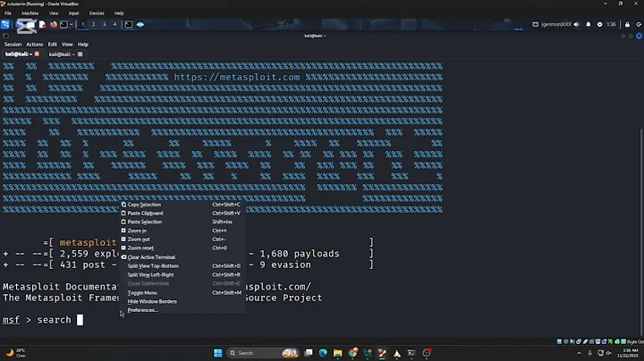The height and width of the screenshot is (361, 644).
Task: Open VirtualBox View menu
Action: 54,13
